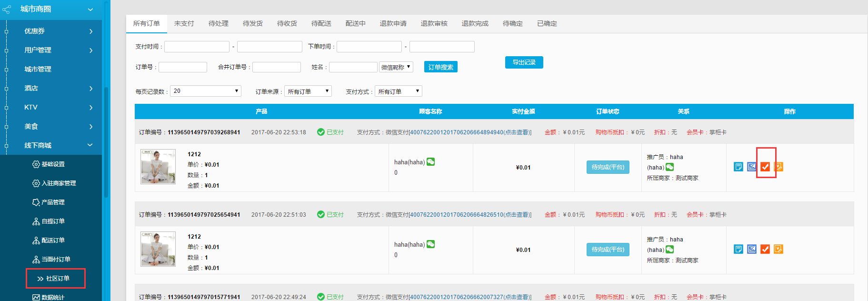Viewport: 868px width, 301px height.
Task: Click green paid checkmark of order 654941
Action: click(321, 215)
